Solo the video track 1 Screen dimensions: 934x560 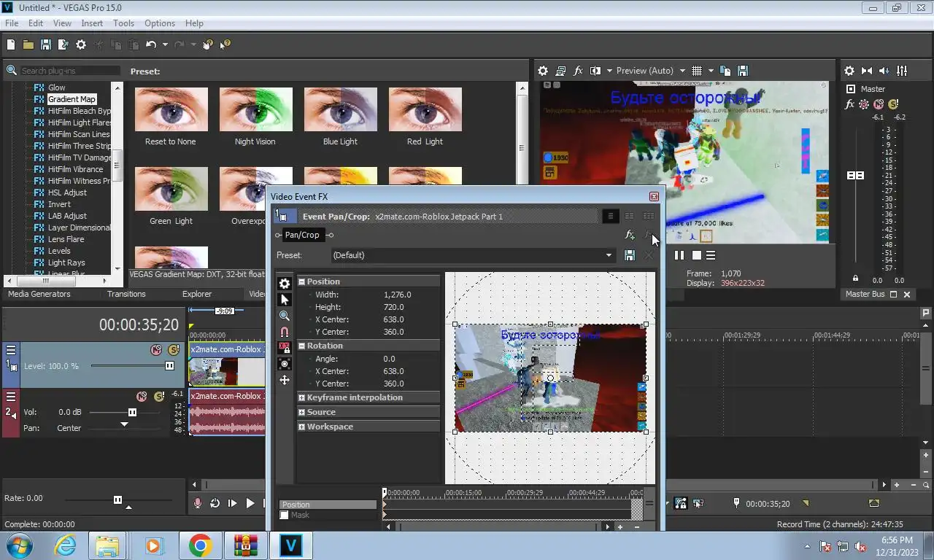[174, 350]
